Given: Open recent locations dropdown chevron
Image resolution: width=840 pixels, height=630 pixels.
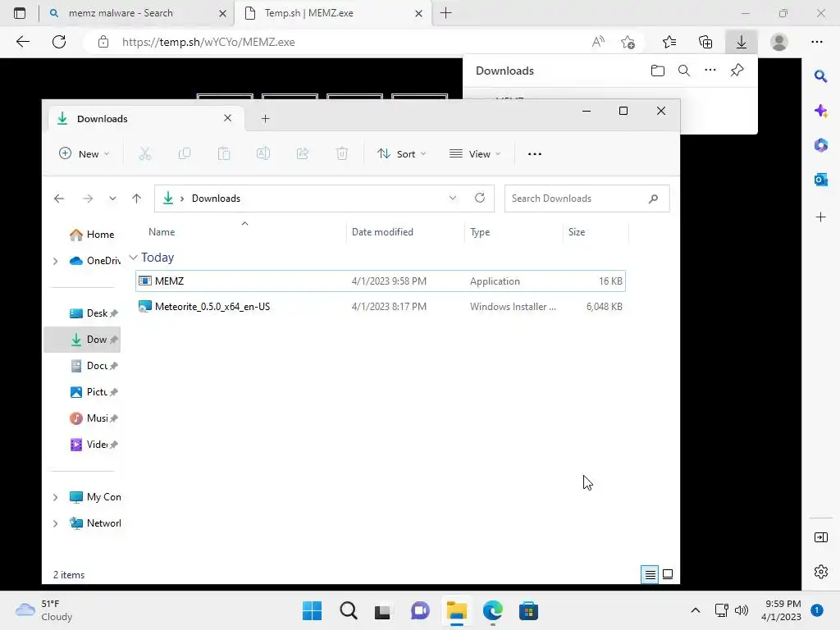Looking at the screenshot, I should click(112, 199).
